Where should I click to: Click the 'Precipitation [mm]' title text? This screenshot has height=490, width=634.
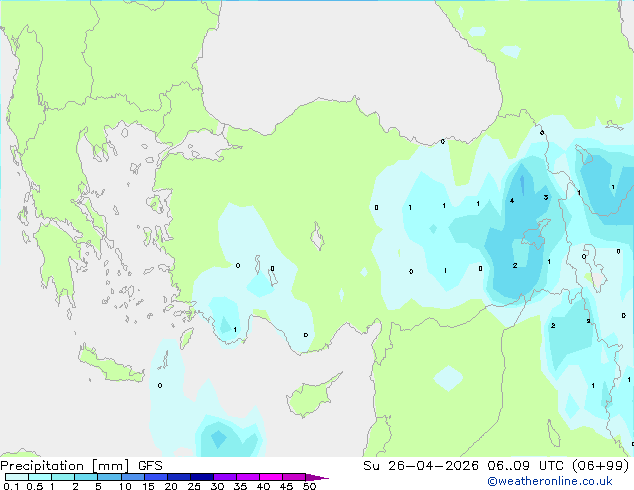[65, 466]
